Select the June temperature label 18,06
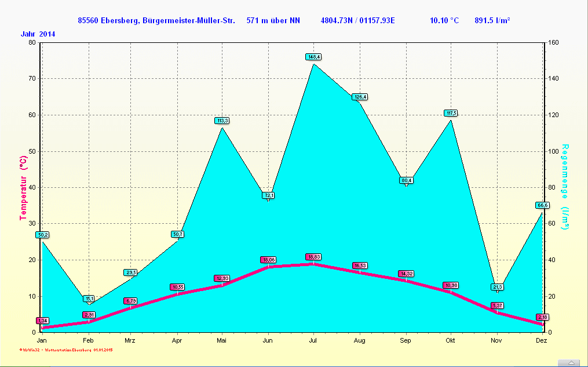This screenshot has width=588, height=367. tap(268, 260)
